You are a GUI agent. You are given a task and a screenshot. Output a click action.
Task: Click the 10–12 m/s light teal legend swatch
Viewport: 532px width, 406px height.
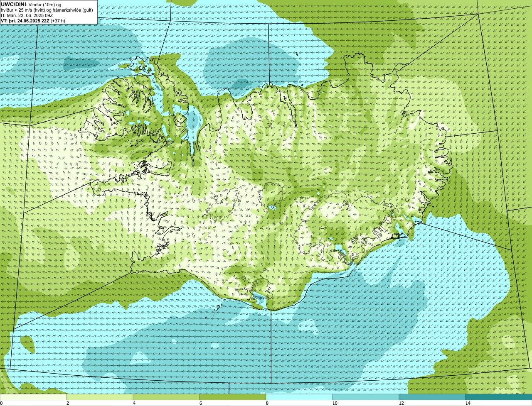click(366, 397)
